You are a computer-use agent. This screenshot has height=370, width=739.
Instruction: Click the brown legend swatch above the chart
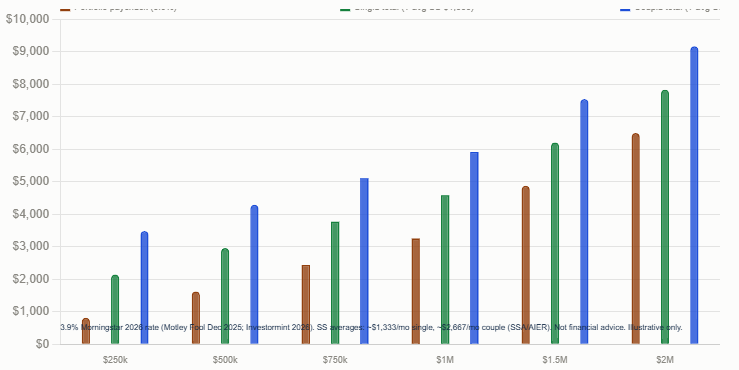[x=65, y=9]
